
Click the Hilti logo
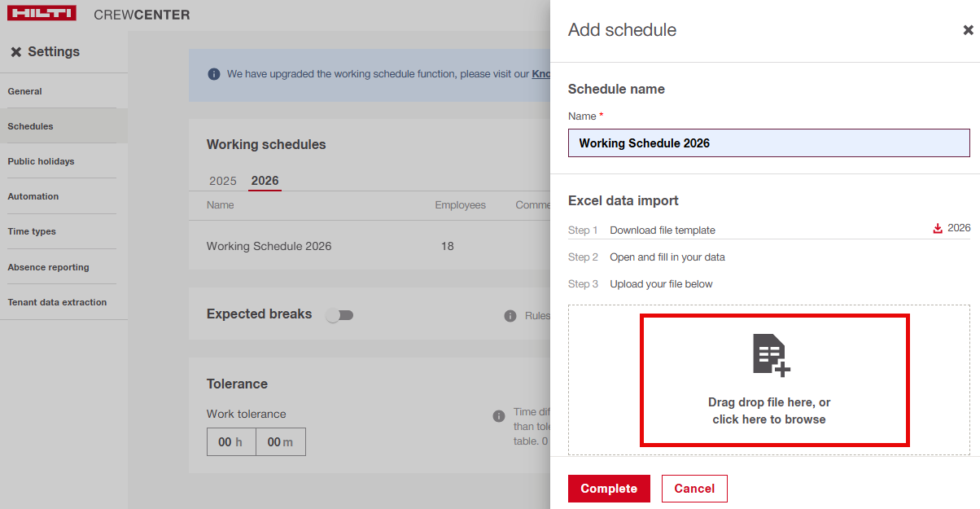(x=42, y=14)
